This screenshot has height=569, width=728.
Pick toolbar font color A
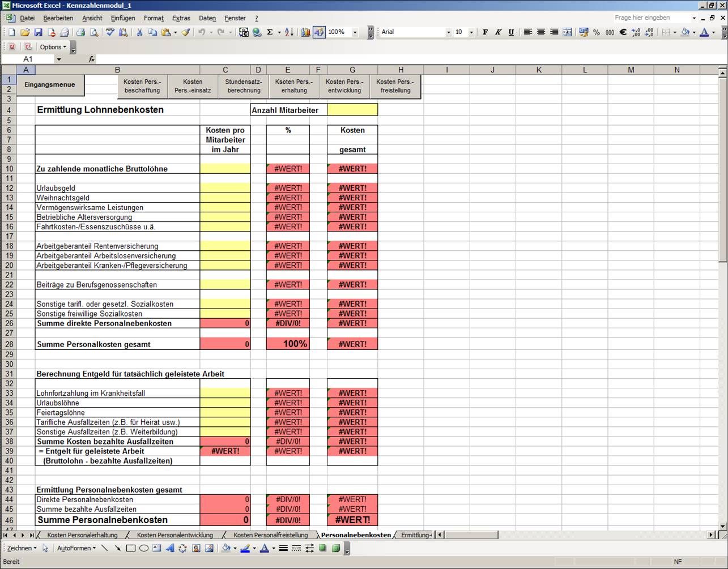point(704,32)
